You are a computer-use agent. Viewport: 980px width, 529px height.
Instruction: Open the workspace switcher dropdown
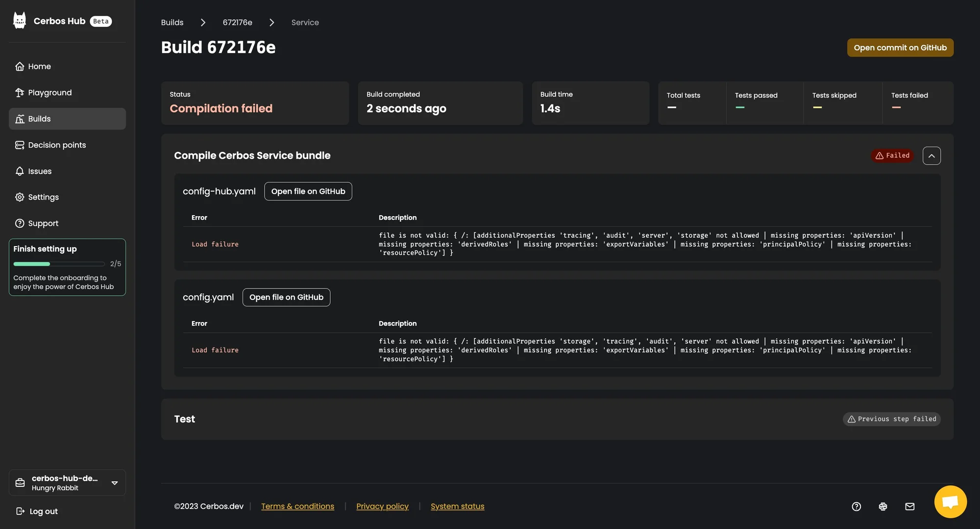(x=115, y=483)
